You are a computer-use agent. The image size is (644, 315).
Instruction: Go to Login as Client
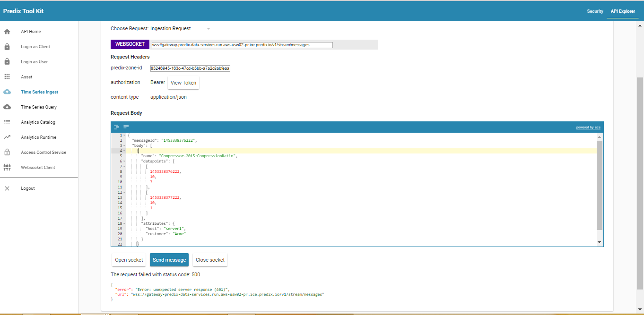(35, 47)
